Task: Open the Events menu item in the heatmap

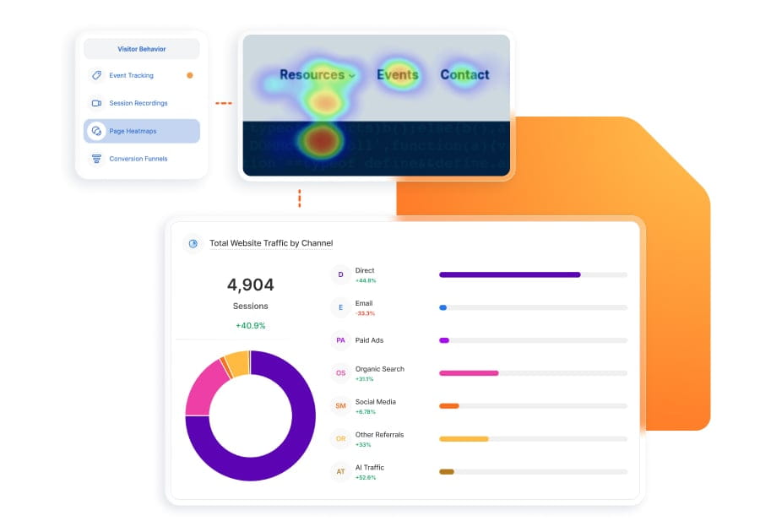Action: [398, 74]
